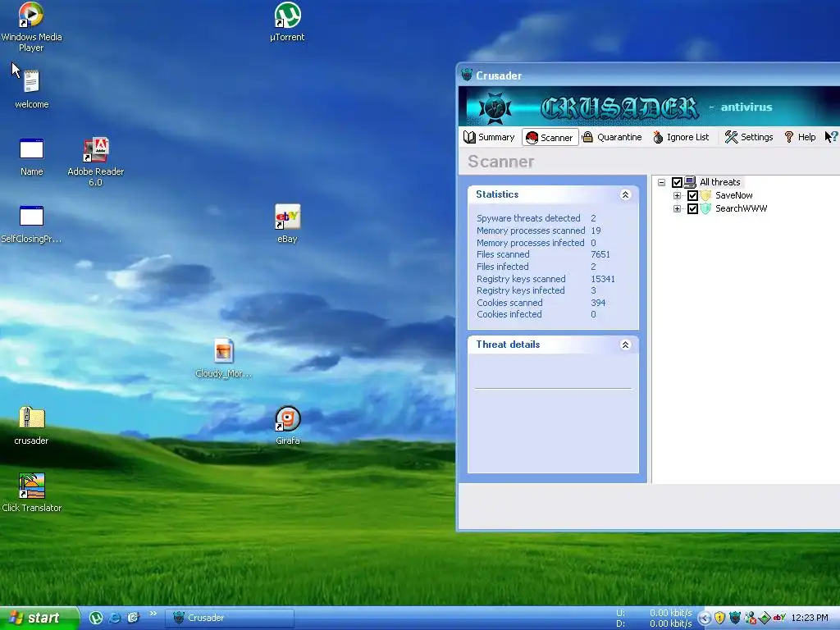Select the Name desktop icon
Screen dimensions: 840x630
tap(32, 157)
